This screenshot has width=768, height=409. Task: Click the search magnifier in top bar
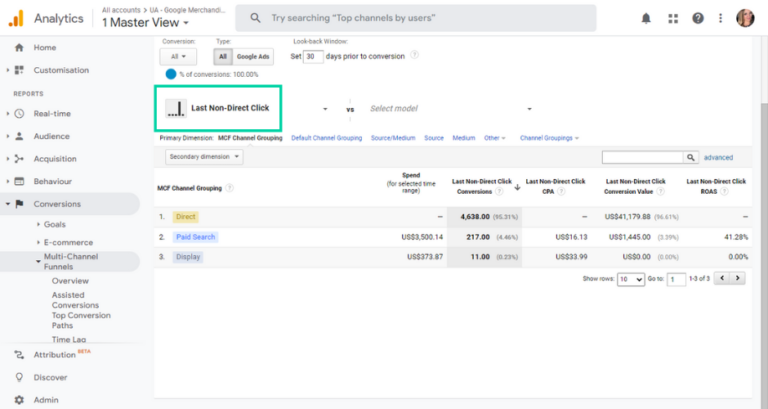click(x=255, y=18)
